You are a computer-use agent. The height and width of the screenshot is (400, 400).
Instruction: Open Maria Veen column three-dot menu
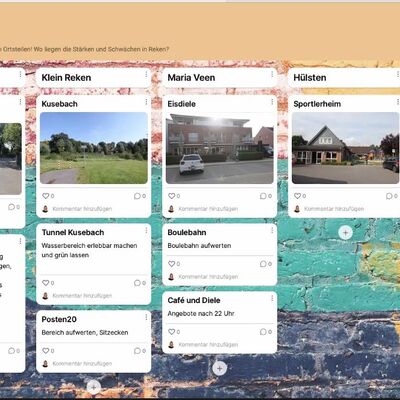coord(272,75)
